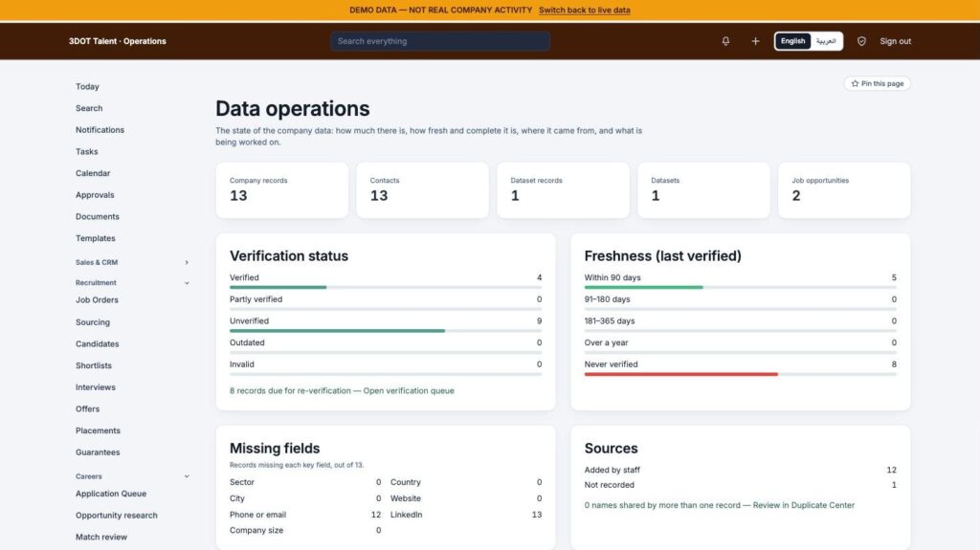Screen dimensions: 980x550
Task: Open Calendar page
Action: (93, 173)
